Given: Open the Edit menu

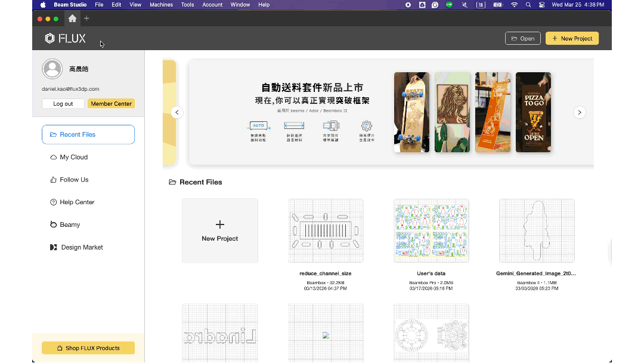Looking at the screenshot, I should [x=116, y=5].
